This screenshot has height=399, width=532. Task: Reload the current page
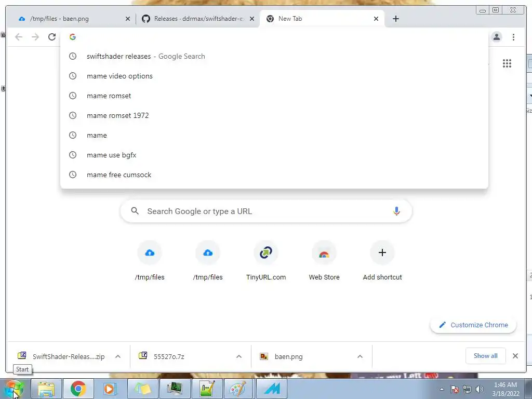tap(52, 37)
